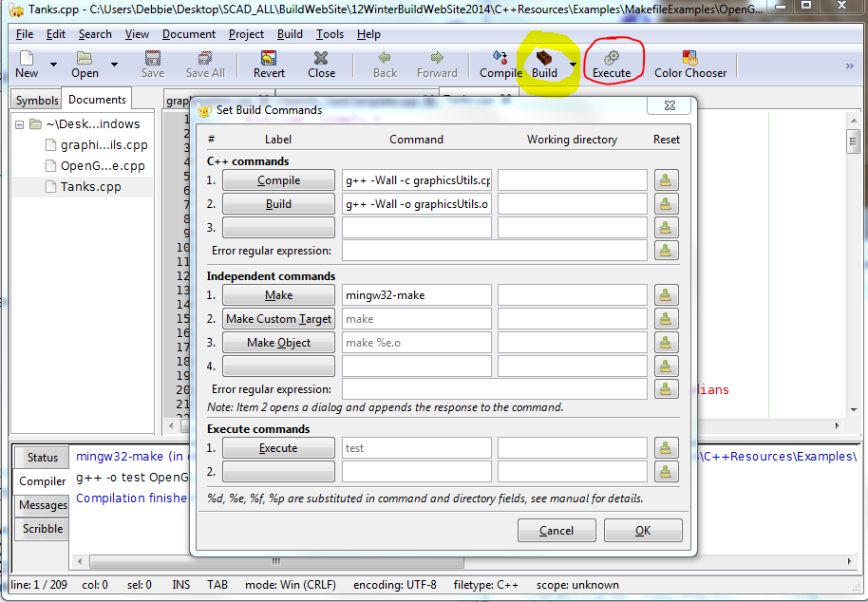Click the Execute gear toolbar icon
The width and height of the screenshot is (868, 602).
tap(612, 59)
